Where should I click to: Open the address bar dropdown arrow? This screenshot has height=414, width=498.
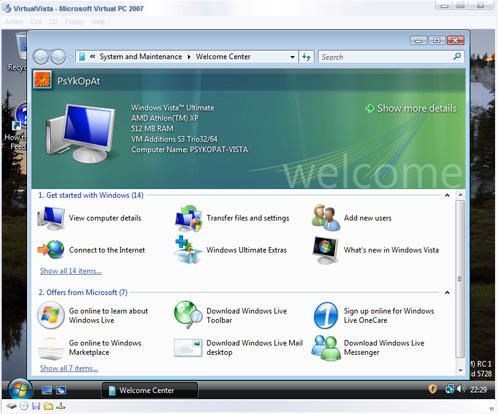pos(292,57)
